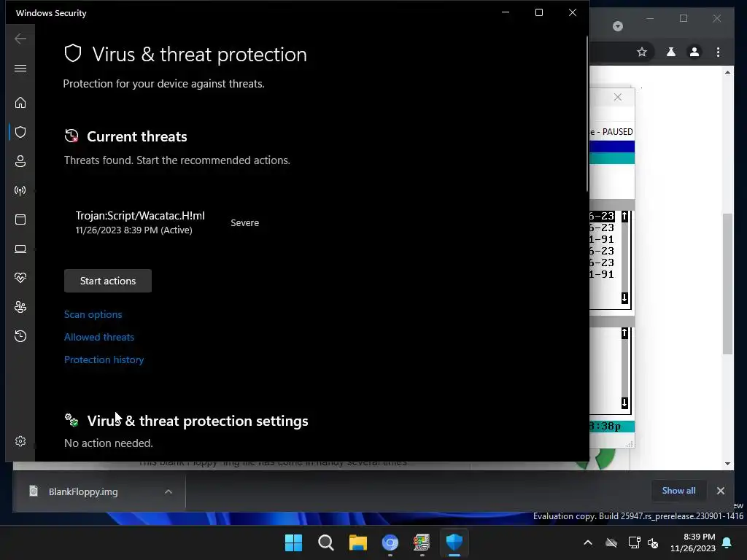Bookmark this page with the Chrome star icon

642,52
